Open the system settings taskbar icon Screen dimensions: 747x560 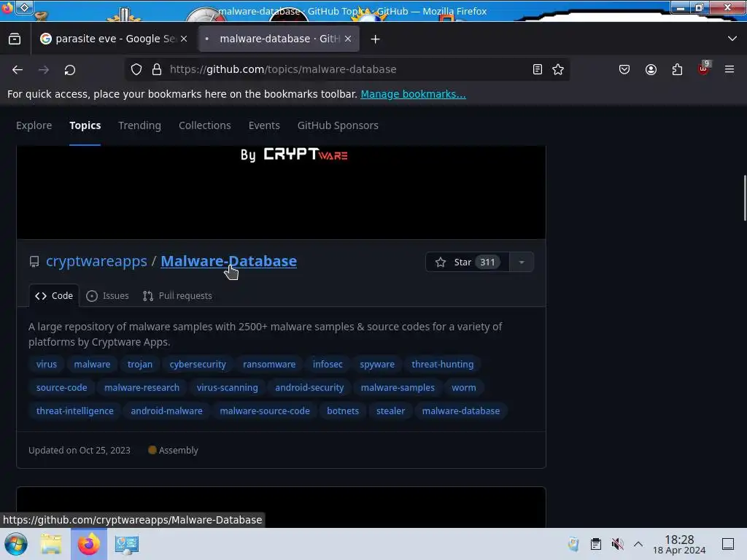(x=127, y=544)
